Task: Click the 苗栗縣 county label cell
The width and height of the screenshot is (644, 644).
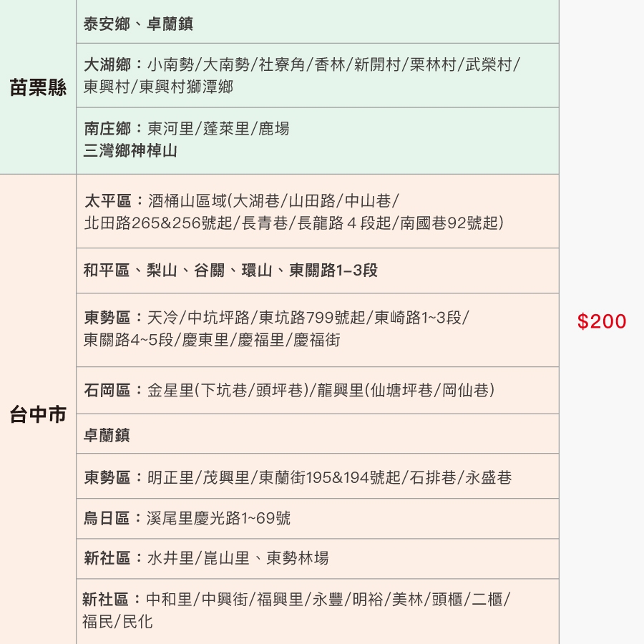Action: (x=38, y=87)
